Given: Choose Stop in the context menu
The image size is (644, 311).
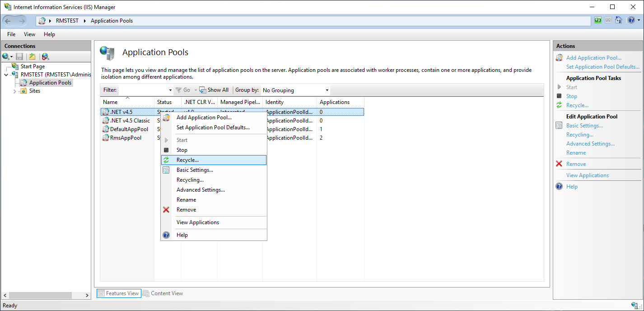Looking at the screenshot, I should click(214, 150).
